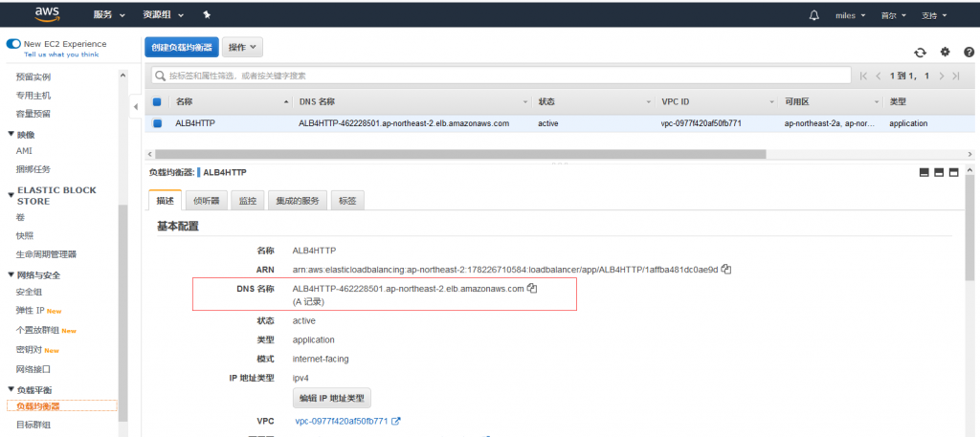Click the horizontal table scrollbar
The height and width of the screenshot is (437, 980).
pos(460,154)
